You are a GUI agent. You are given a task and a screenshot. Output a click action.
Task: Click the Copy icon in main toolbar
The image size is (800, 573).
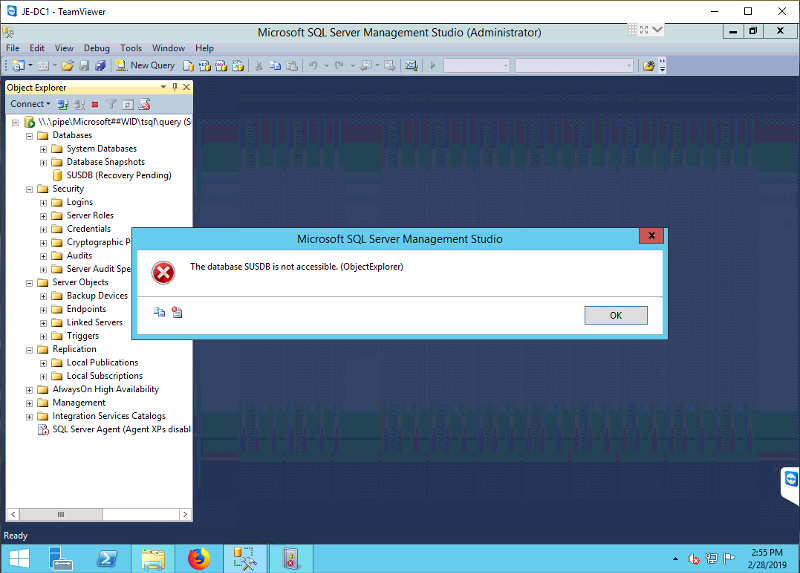pyautogui.click(x=275, y=65)
